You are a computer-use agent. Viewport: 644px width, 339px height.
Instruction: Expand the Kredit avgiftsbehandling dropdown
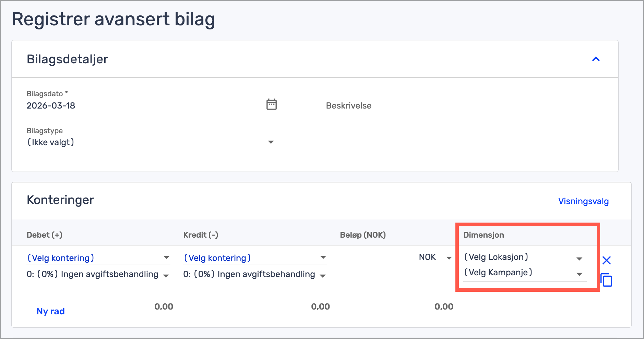point(255,275)
